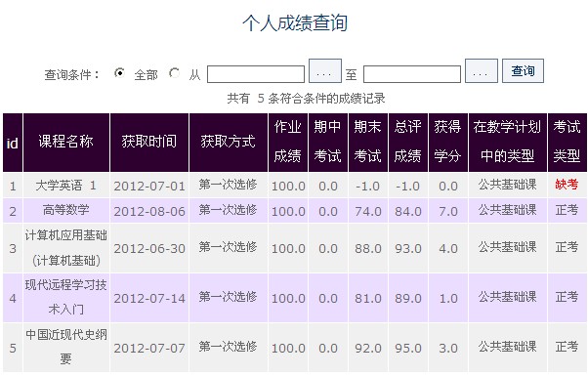Select the course 中国近现代史纲要
Viewport: 588px width, 376px height.
[66, 347]
